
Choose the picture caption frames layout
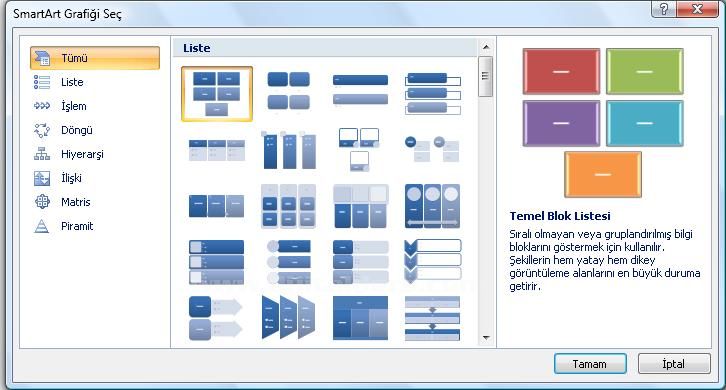click(359, 150)
